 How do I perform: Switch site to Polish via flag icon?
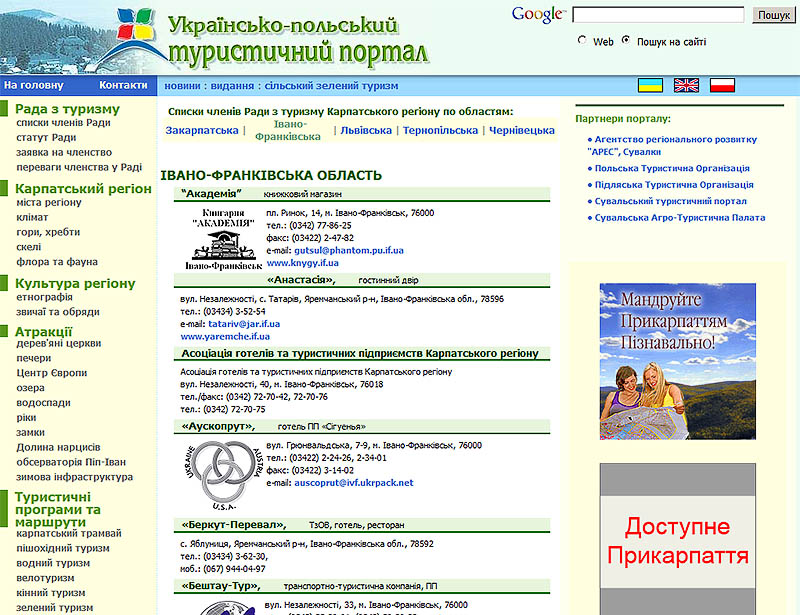tap(722, 85)
